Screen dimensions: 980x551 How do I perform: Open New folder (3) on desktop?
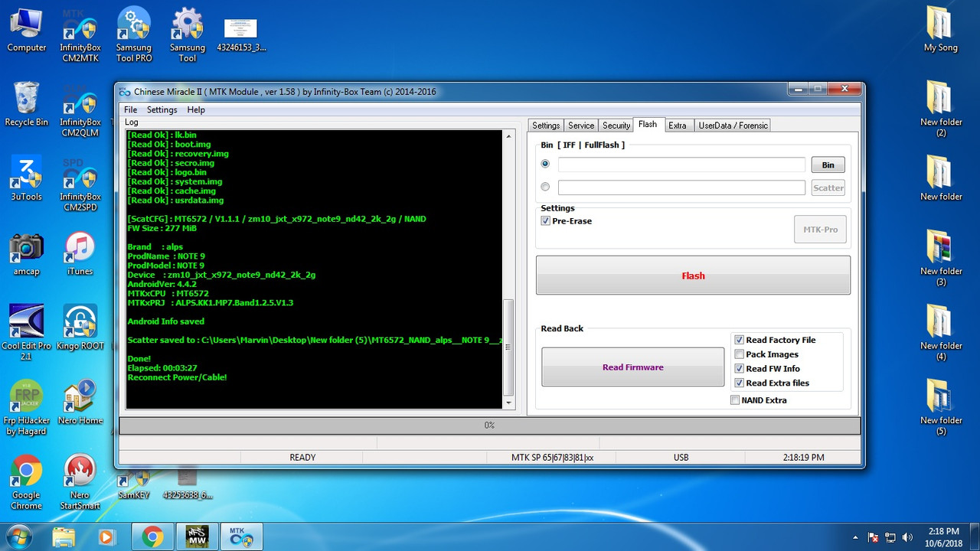(940, 259)
